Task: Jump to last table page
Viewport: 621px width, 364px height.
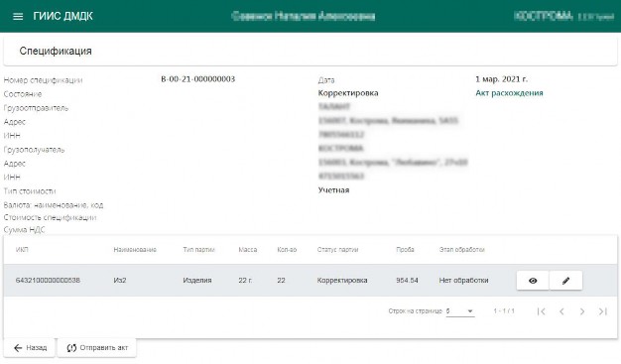Action: [x=603, y=311]
